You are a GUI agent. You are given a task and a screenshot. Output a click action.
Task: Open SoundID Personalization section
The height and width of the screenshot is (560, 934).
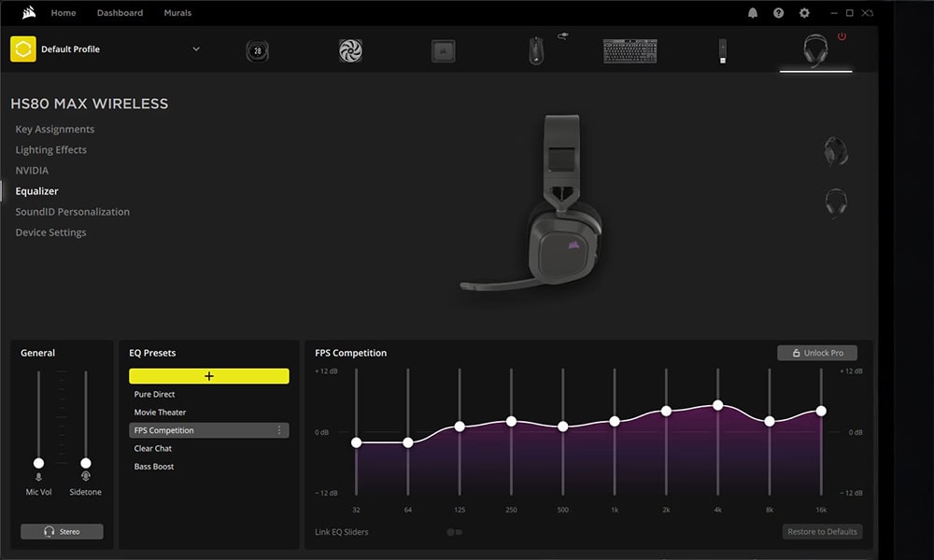click(72, 212)
